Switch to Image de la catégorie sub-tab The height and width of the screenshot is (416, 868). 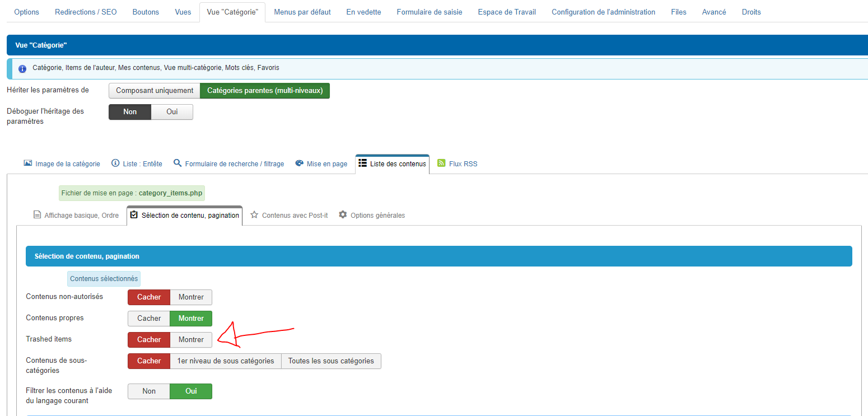click(x=62, y=164)
